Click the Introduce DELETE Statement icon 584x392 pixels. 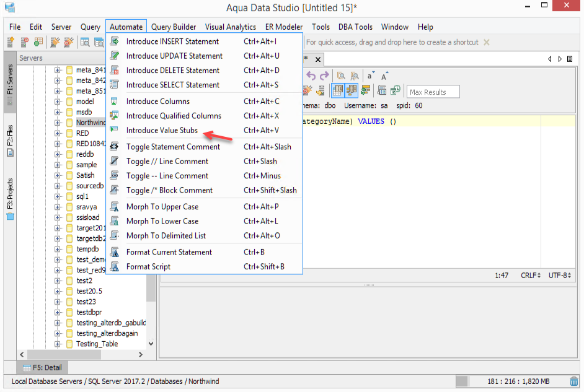pyautogui.click(x=115, y=70)
